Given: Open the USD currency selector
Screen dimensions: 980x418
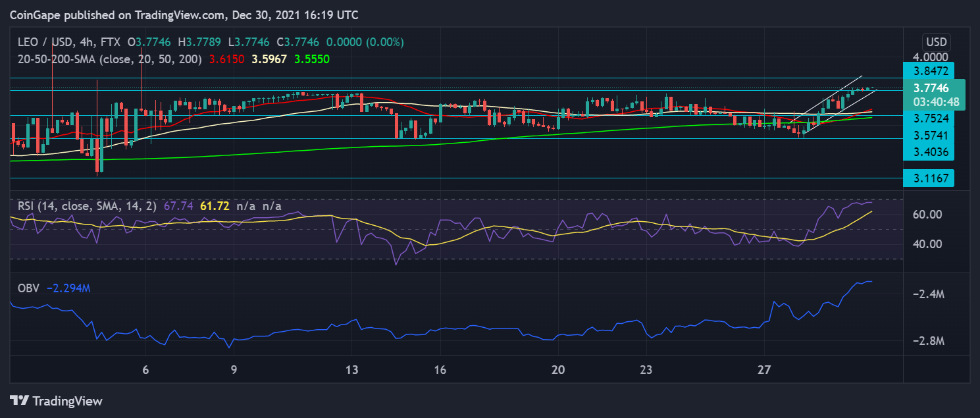Looking at the screenshot, I should pyautogui.click(x=937, y=41).
